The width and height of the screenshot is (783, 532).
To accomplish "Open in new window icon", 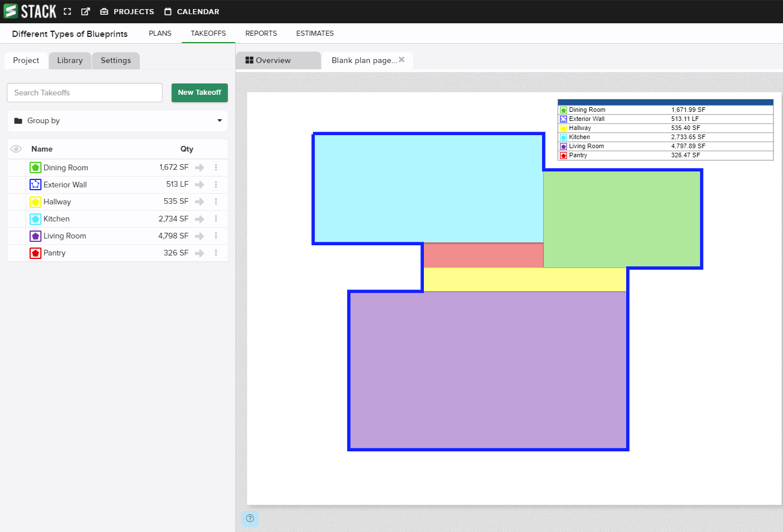I will [x=86, y=11].
